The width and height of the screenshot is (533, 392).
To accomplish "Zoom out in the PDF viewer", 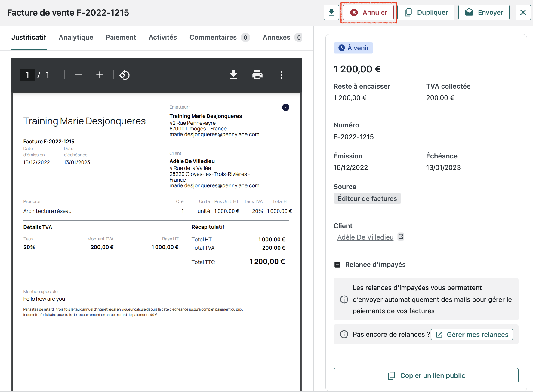I will 78,75.
